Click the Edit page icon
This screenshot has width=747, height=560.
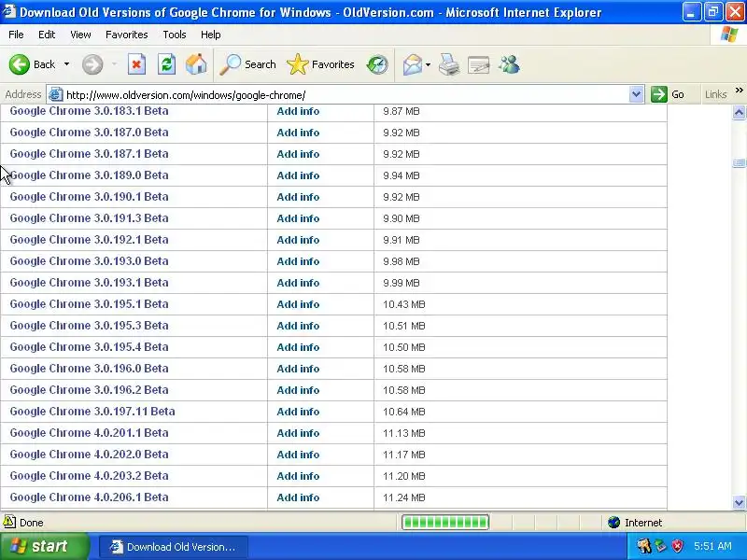tap(479, 64)
